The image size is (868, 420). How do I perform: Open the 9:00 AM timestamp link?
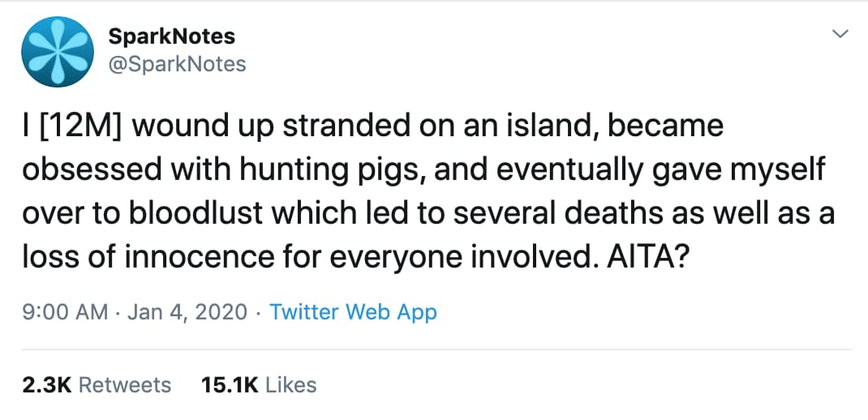pos(65,312)
